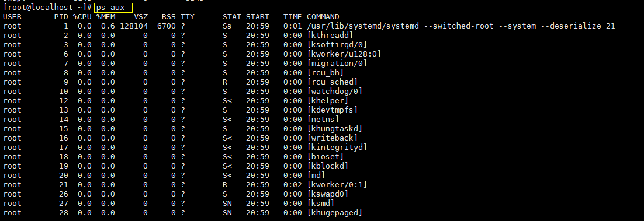The width and height of the screenshot is (644, 221).
Task: Click the [writeback] process name
Action: [333, 138]
